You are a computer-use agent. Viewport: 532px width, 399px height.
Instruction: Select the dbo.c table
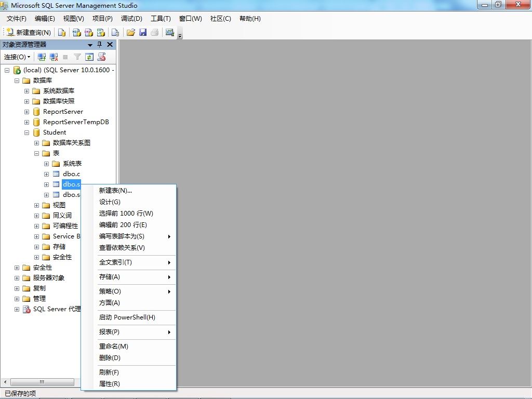point(71,174)
